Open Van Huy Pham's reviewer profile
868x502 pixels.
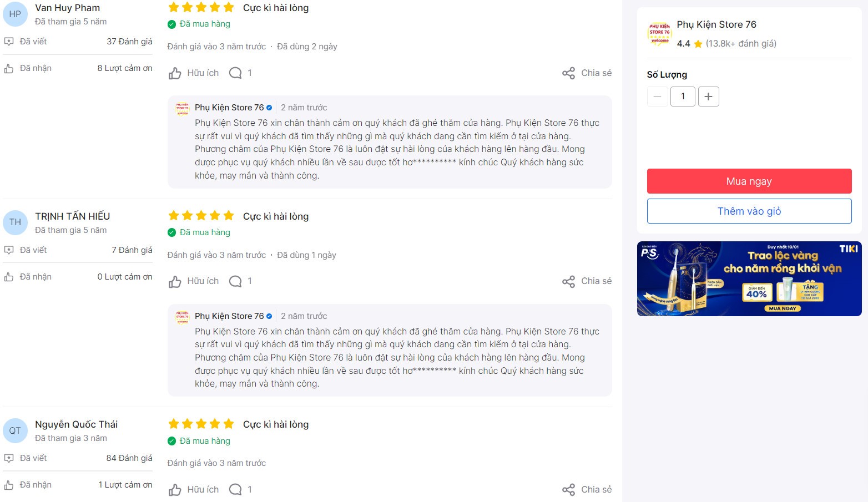(x=67, y=8)
